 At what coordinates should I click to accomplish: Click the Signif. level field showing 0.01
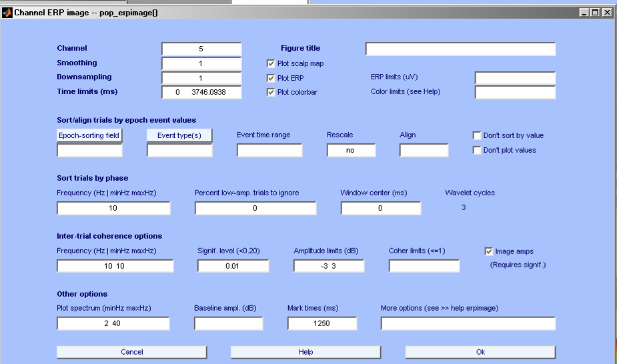tap(233, 266)
